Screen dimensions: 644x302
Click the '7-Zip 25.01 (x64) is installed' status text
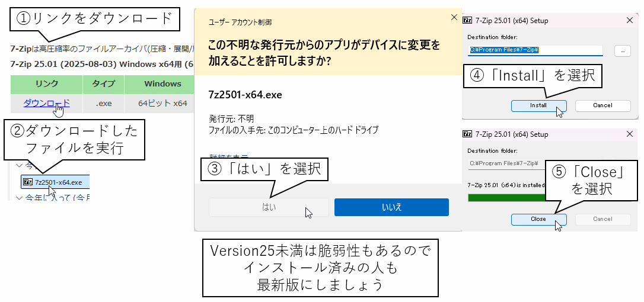pos(506,185)
